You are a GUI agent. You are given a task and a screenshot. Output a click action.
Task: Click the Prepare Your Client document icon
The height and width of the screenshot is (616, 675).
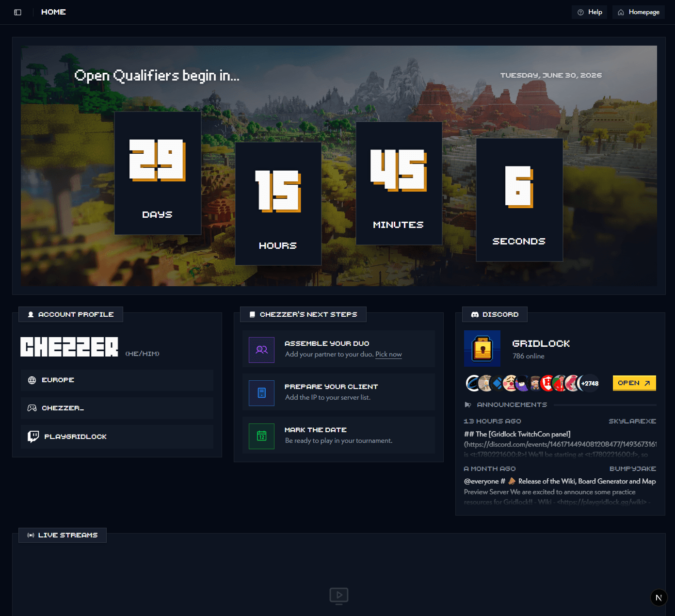[262, 393]
